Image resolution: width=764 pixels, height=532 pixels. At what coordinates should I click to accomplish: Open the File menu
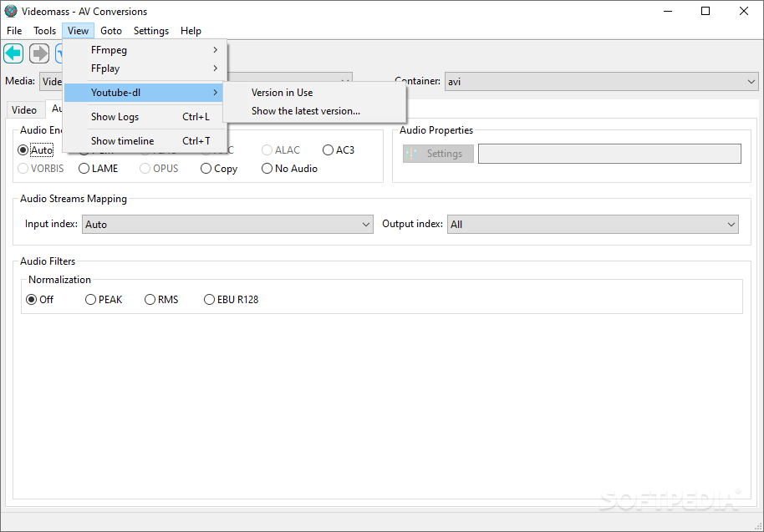(x=14, y=31)
